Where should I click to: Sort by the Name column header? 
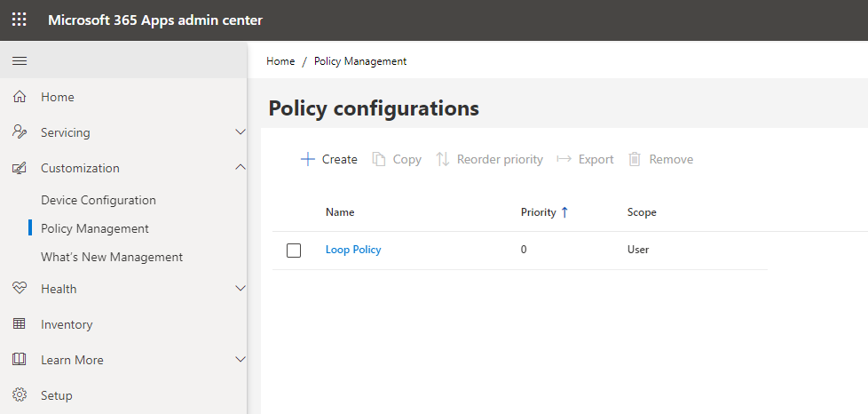pyautogui.click(x=340, y=212)
